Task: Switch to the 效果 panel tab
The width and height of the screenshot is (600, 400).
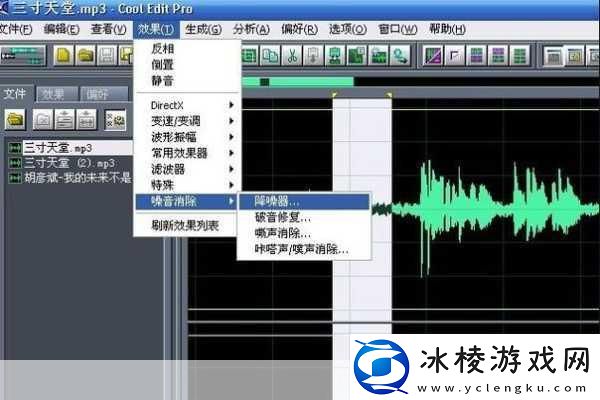Action: 57,94
